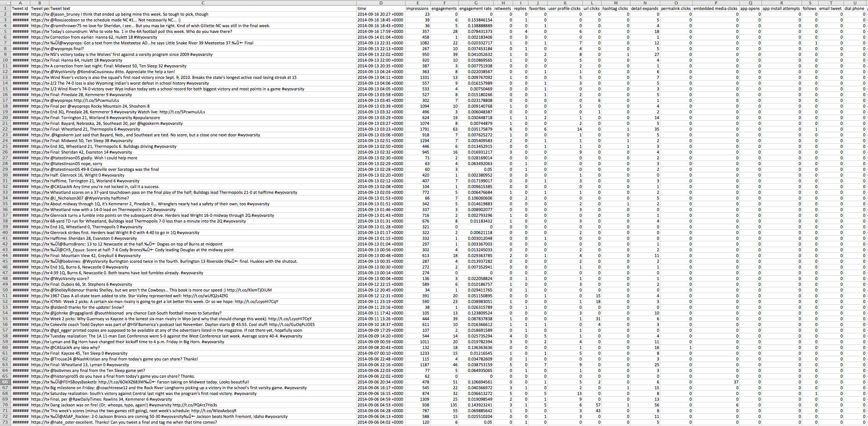Click column P header letter
This screenshot has width=868, height=426.
pos(715,3)
